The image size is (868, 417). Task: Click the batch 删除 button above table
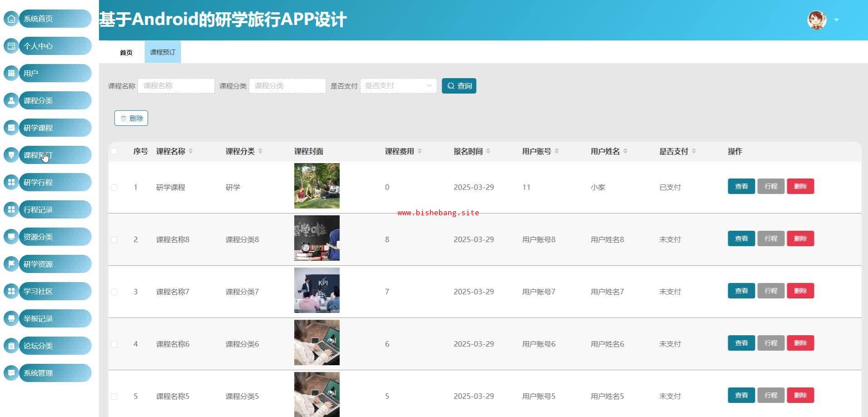[x=131, y=118]
